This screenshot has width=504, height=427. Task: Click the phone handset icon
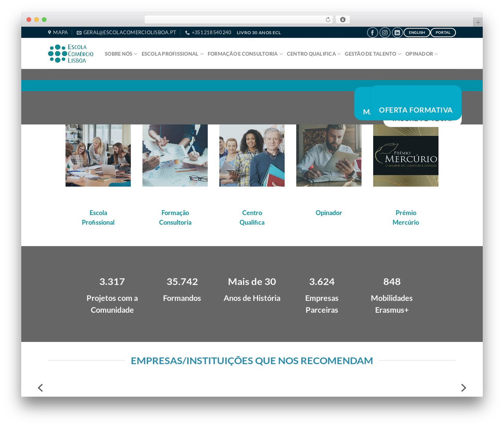coord(187,33)
